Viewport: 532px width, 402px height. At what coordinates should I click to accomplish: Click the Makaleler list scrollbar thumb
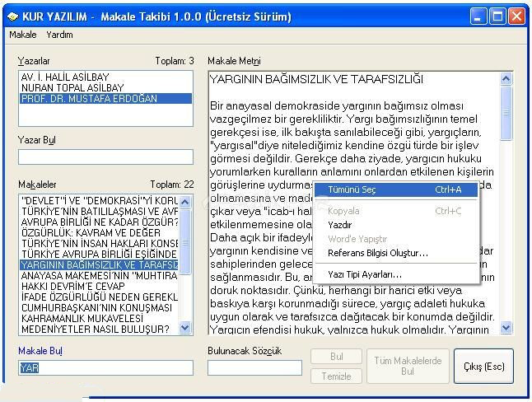pos(185,242)
